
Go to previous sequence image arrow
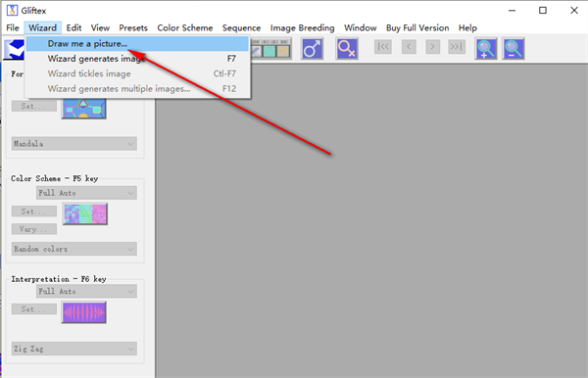click(409, 47)
